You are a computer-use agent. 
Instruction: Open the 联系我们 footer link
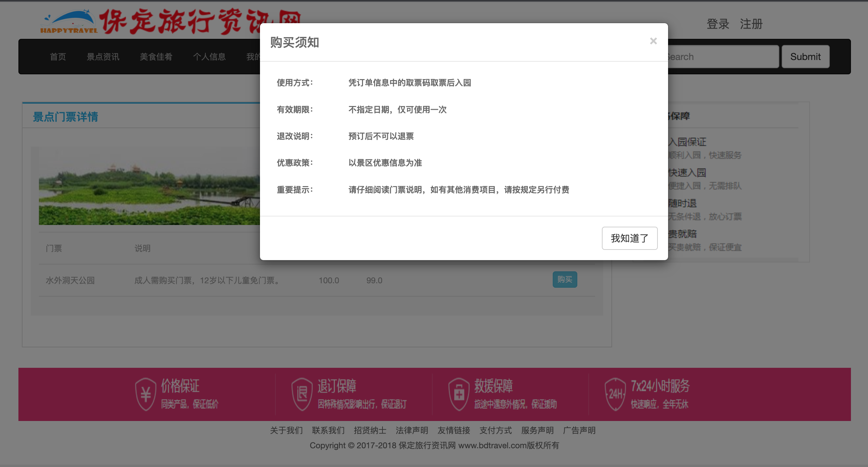(328, 431)
